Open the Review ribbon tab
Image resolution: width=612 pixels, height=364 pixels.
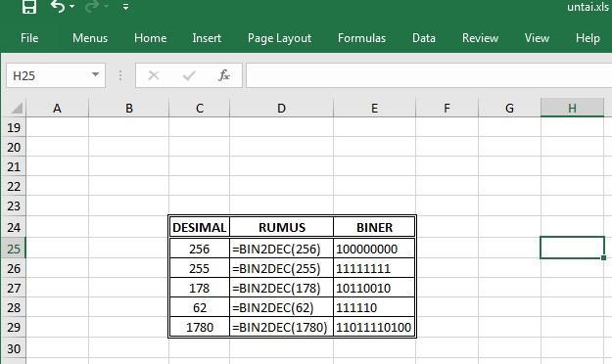click(480, 38)
